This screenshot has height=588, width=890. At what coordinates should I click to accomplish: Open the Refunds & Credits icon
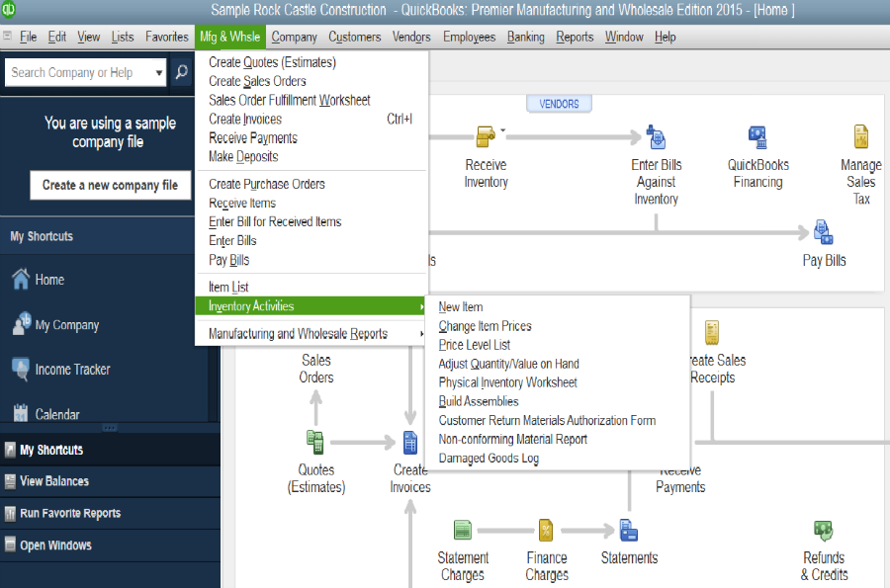pyautogui.click(x=823, y=531)
